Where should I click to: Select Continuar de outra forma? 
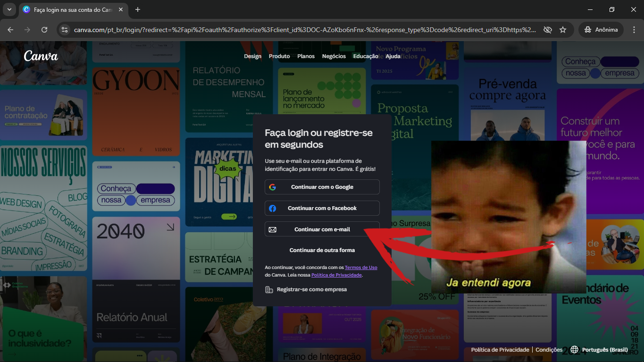click(x=322, y=250)
